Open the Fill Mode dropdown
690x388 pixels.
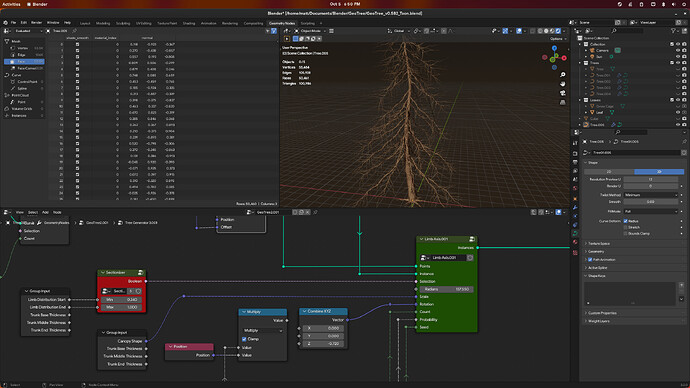pyautogui.click(x=650, y=212)
